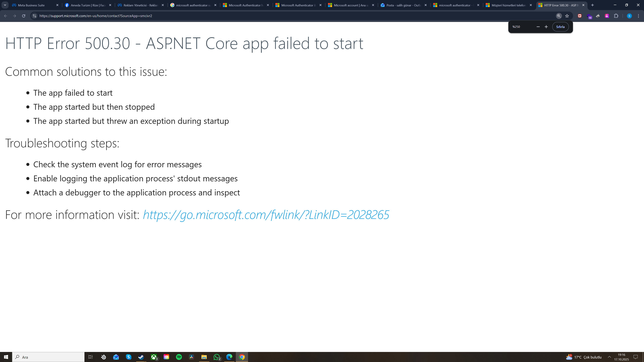Viewport: 644px width, 362px height.
Task: Open the weather widget 17°C Çok bulutlu
Action: 583,357
